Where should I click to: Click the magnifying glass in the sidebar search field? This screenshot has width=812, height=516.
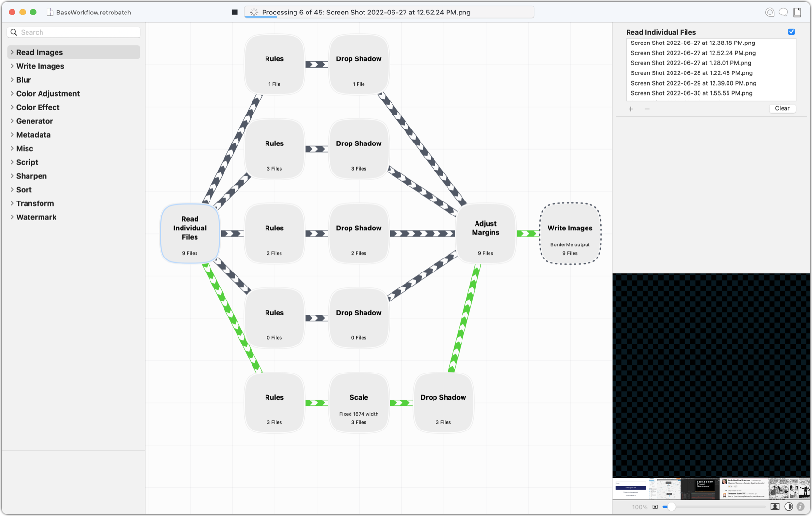point(14,32)
